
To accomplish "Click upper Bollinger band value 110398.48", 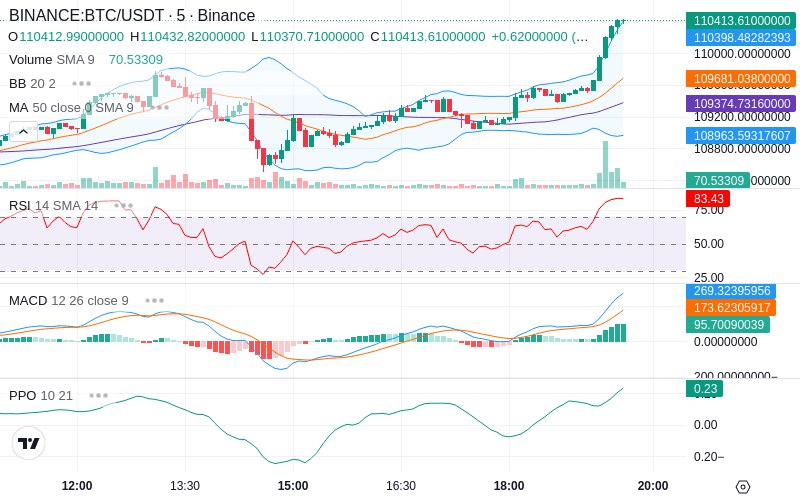I will tap(741, 37).
